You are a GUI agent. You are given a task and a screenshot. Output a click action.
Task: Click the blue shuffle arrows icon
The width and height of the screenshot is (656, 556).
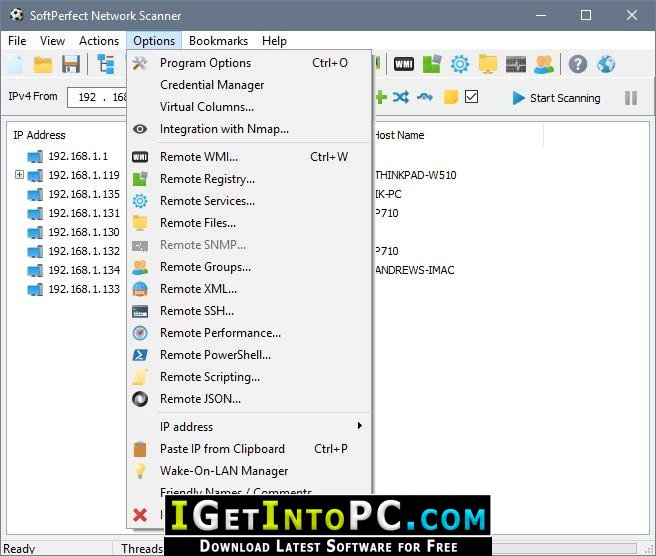click(401, 97)
